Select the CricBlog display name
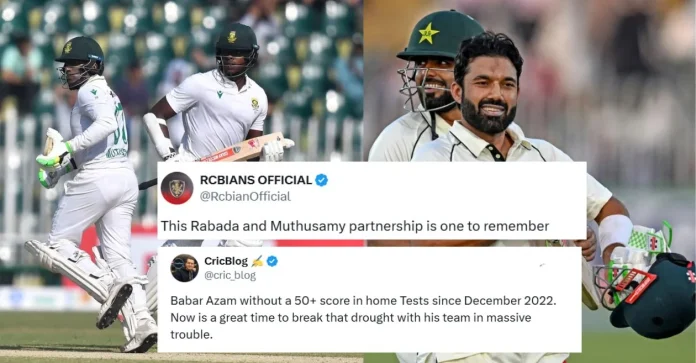 pos(226,261)
